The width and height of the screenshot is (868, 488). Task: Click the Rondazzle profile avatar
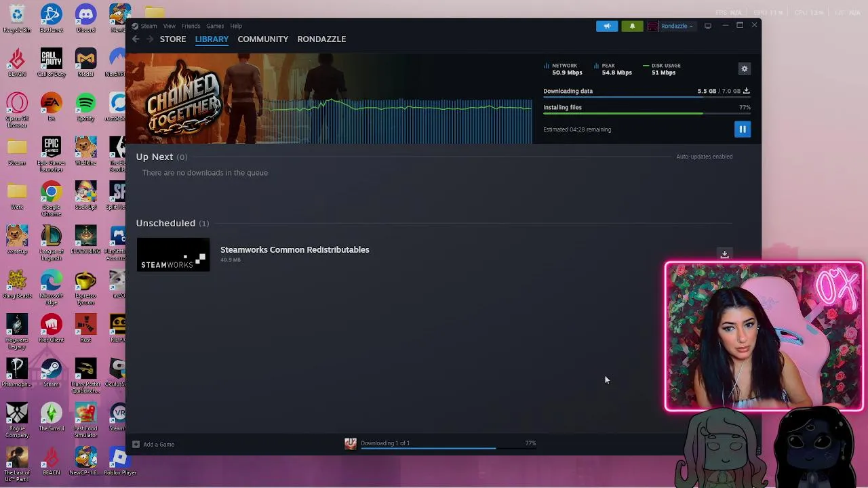(652, 26)
